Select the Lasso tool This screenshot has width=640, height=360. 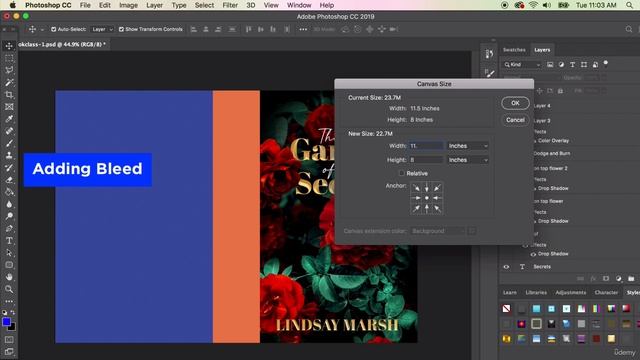point(9,70)
